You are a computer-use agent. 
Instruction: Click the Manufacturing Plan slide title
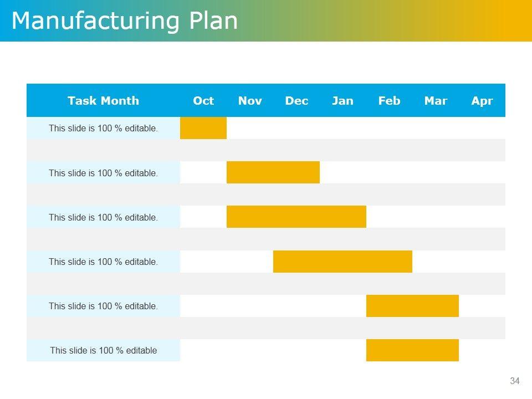pos(125,21)
